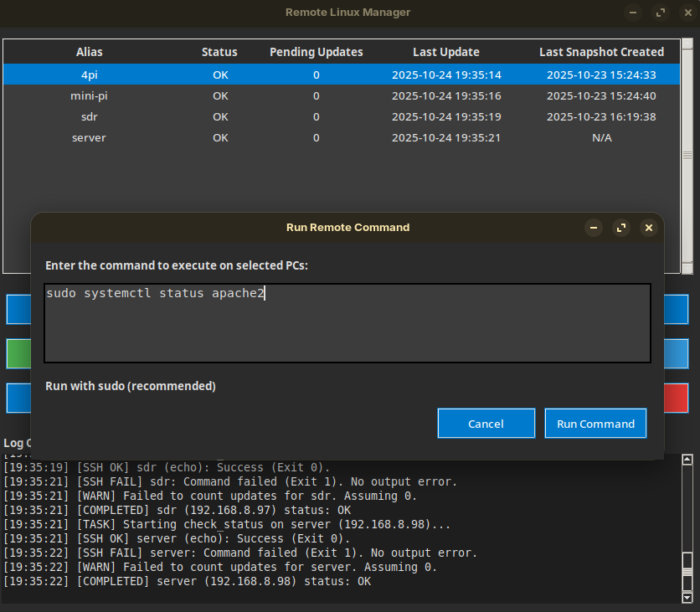The height and width of the screenshot is (612, 700).
Task: Click the Last Update column header
Action: 445,52
